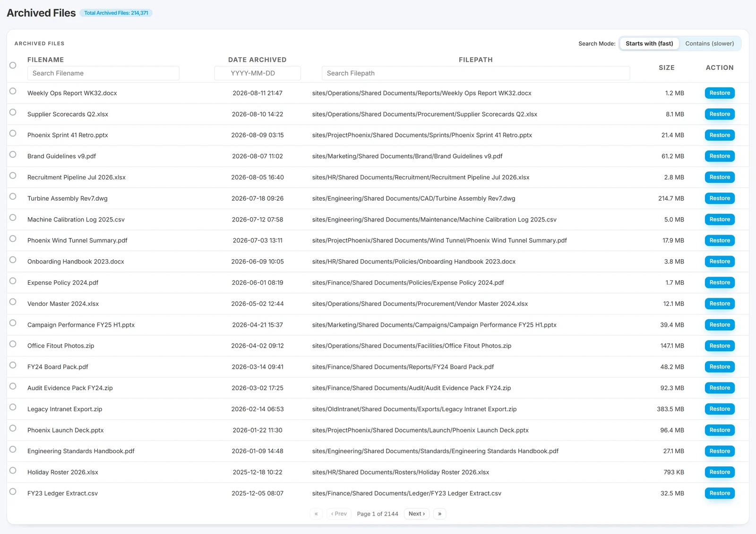This screenshot has height=534, width=756.
Task: Click the Vendor Master 2024.xlsx filepath
Action: click(420, 304)
